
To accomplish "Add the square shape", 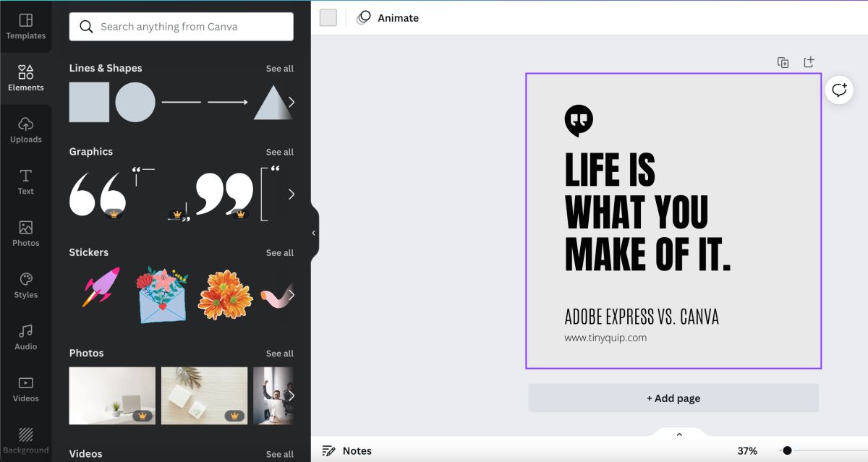I will click(x=89, y=102).
